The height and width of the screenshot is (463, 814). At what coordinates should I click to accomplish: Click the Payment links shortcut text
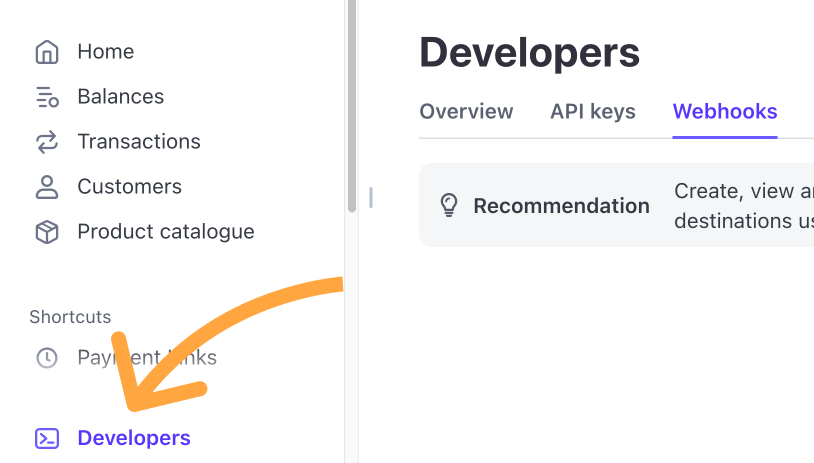pos(147,358)
